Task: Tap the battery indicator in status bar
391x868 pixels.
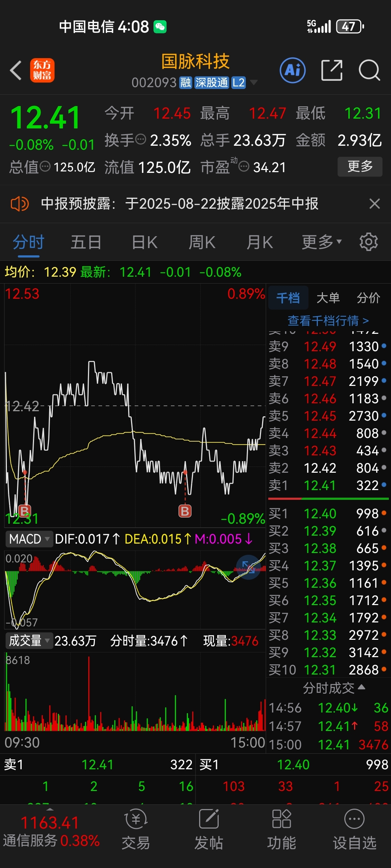Action: [350, 26]
